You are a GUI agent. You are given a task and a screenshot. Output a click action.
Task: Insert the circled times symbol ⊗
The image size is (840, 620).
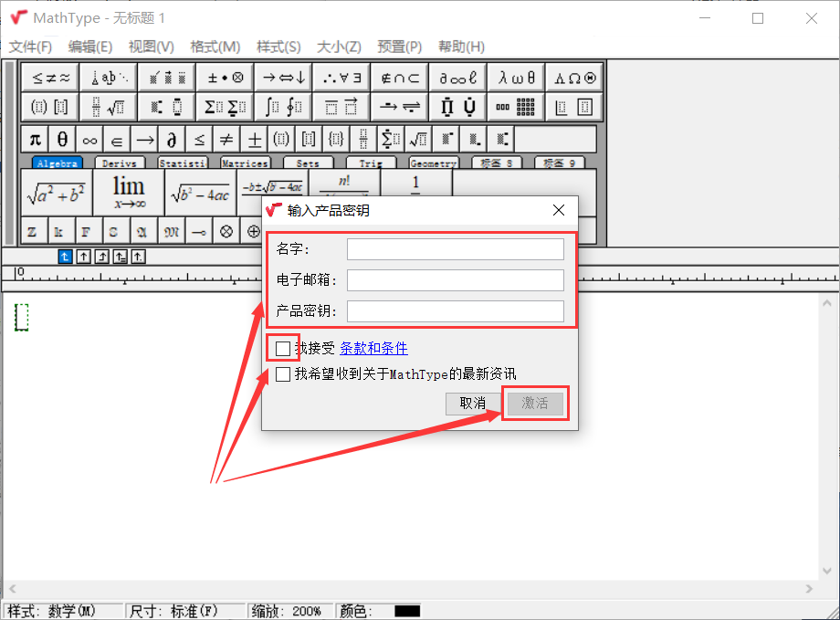click(226, 232)
